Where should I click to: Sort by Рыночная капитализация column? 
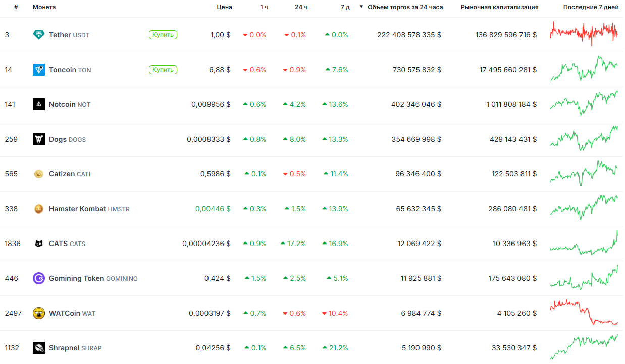pos(499,7)
